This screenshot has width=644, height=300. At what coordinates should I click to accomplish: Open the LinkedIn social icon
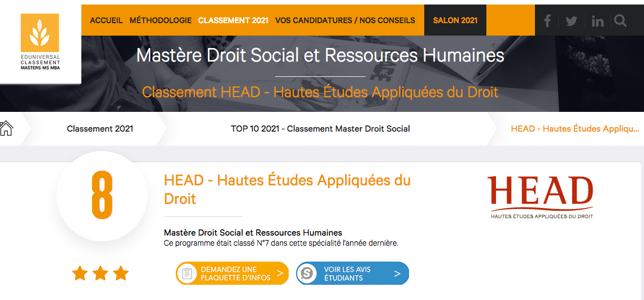(x=598, y=21)
